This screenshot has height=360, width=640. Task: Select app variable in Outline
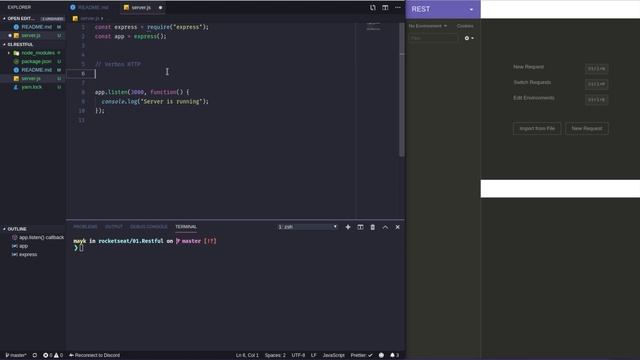pyautogui.click(x=20, y=246)
